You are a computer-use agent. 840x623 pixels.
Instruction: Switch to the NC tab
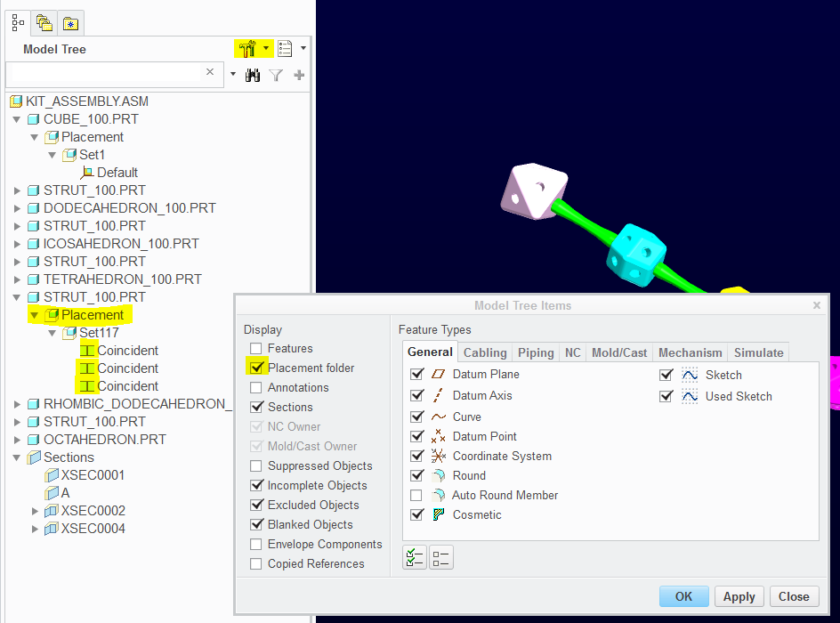(573, 352)
